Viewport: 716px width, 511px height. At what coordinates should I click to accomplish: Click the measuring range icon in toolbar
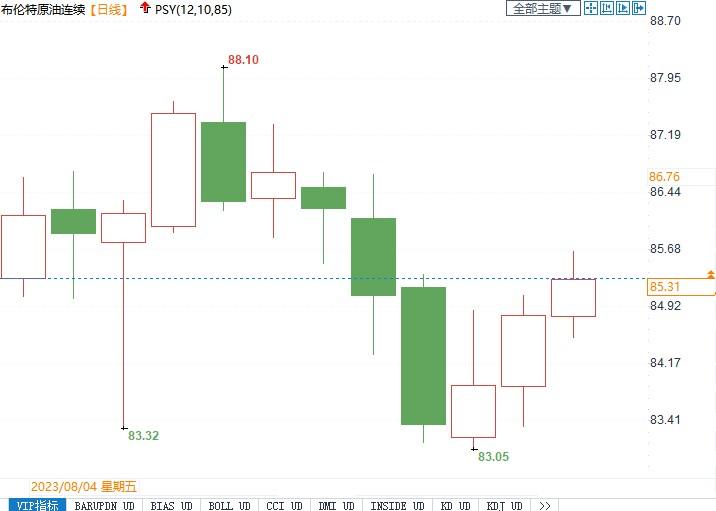(x=607, y=8)
